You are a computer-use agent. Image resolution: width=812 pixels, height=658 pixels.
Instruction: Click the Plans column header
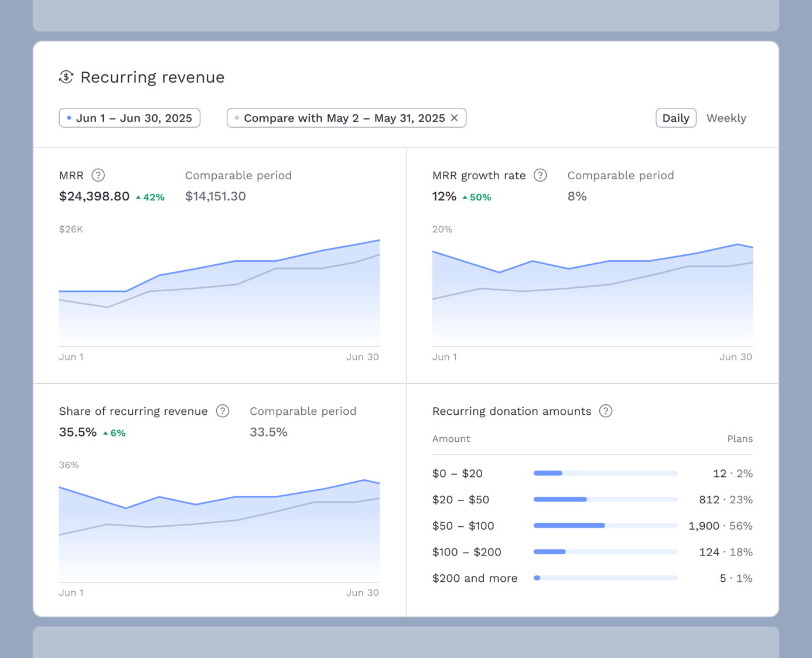pos(739,439)
